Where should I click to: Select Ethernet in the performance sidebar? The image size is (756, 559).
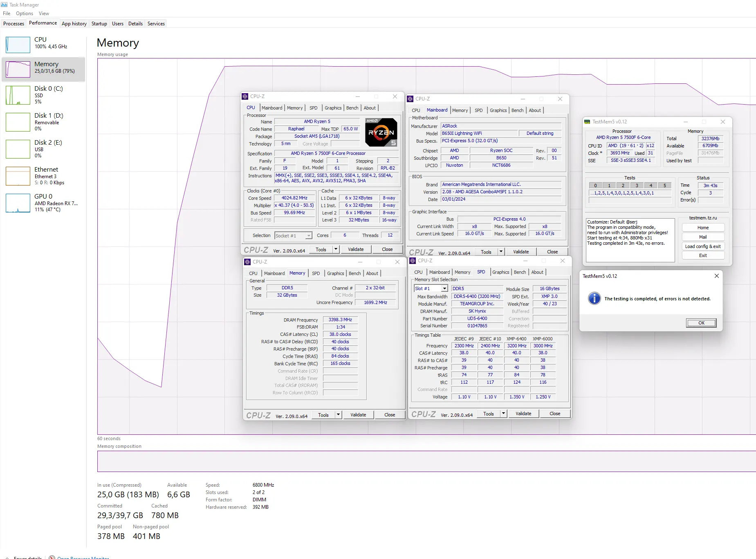(44, 176)
